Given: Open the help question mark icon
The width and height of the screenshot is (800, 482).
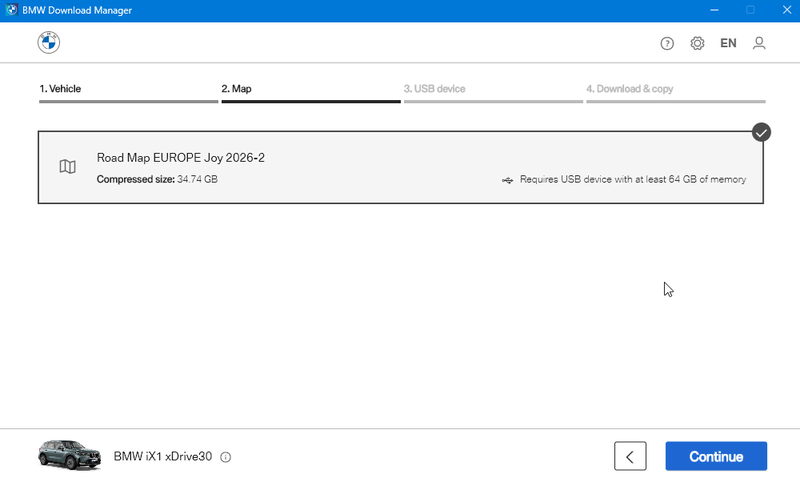Looking at the screenshot, I should point(667,43).
